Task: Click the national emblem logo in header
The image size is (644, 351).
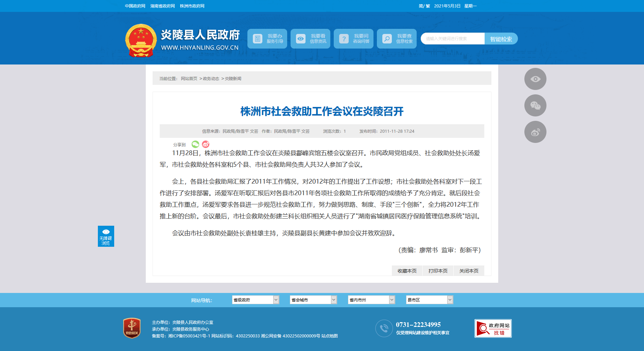Action: (x=141, y=40)
